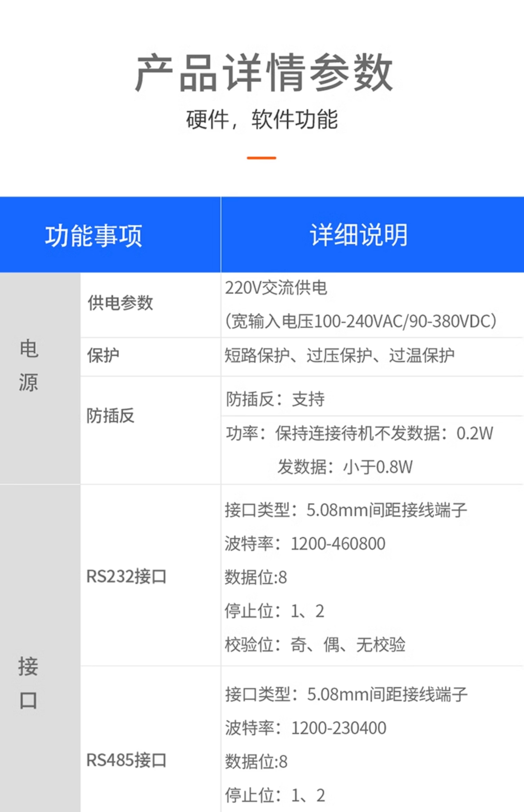Select the 保护 row label
Screen dimensions: 524x812
click(103, 355)
